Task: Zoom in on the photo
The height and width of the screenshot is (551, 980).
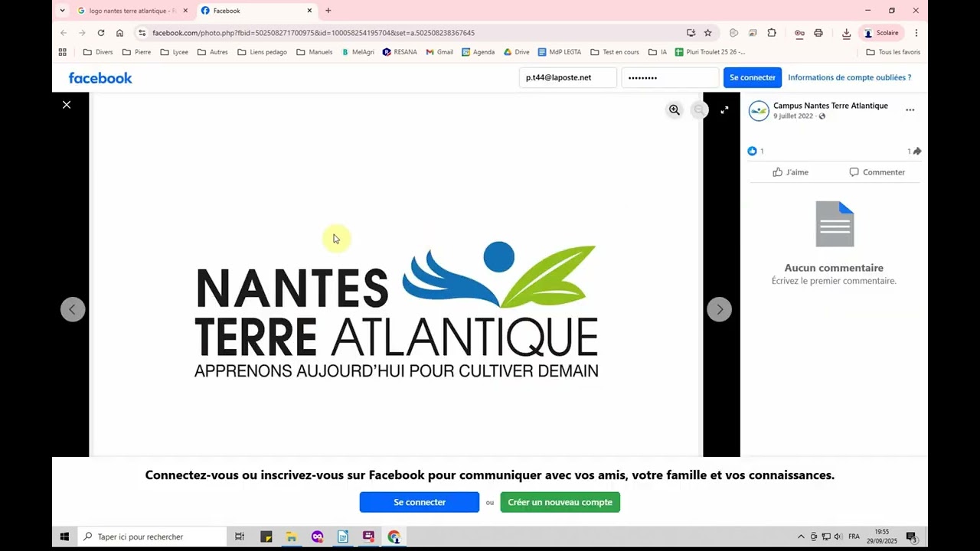Action: pos(675,110)
